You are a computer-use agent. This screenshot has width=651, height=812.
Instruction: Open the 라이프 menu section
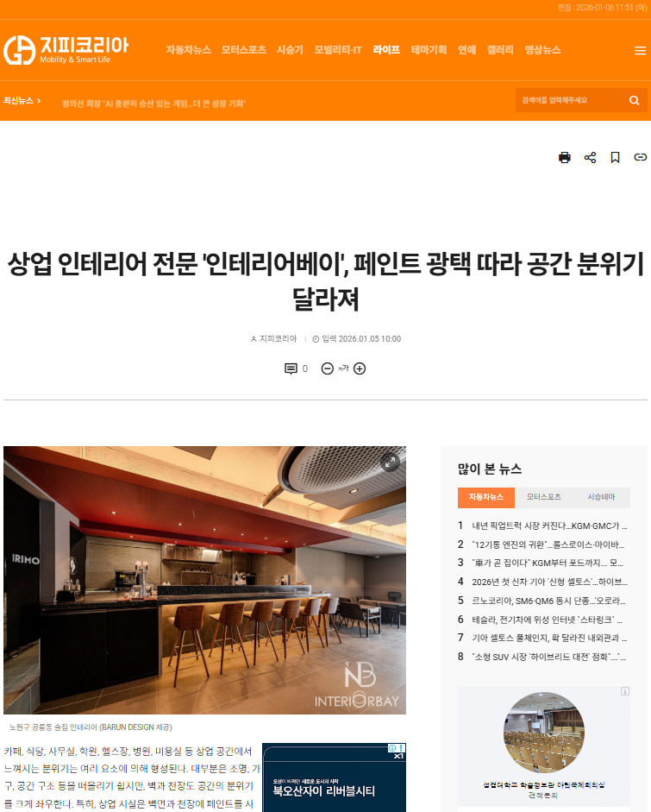[386, 50]
